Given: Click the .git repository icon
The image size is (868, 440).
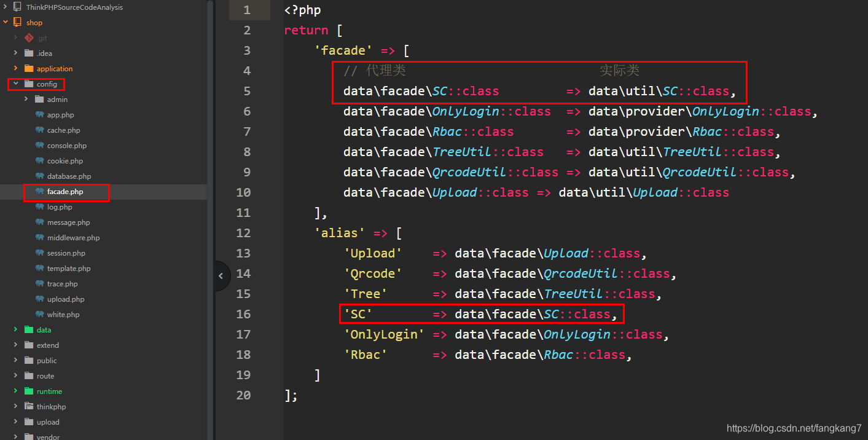Looking at the screenshot, I should (28, 38).
